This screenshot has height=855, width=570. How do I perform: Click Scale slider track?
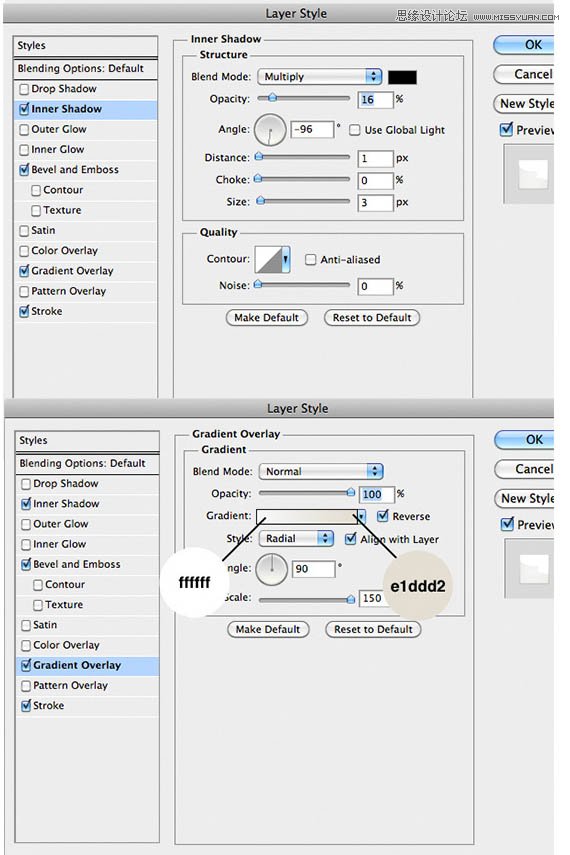307,599
